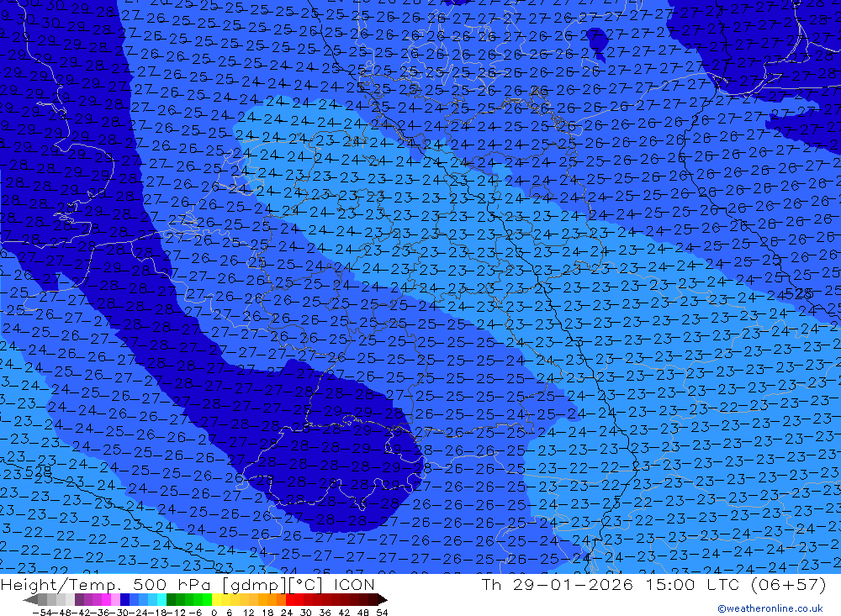Image resolution: width=841 pixels, height=616 pixels.
Task: Open the weatheronline.co.uk copyright link
Action: pyautogui.click(x=770, y=608)
